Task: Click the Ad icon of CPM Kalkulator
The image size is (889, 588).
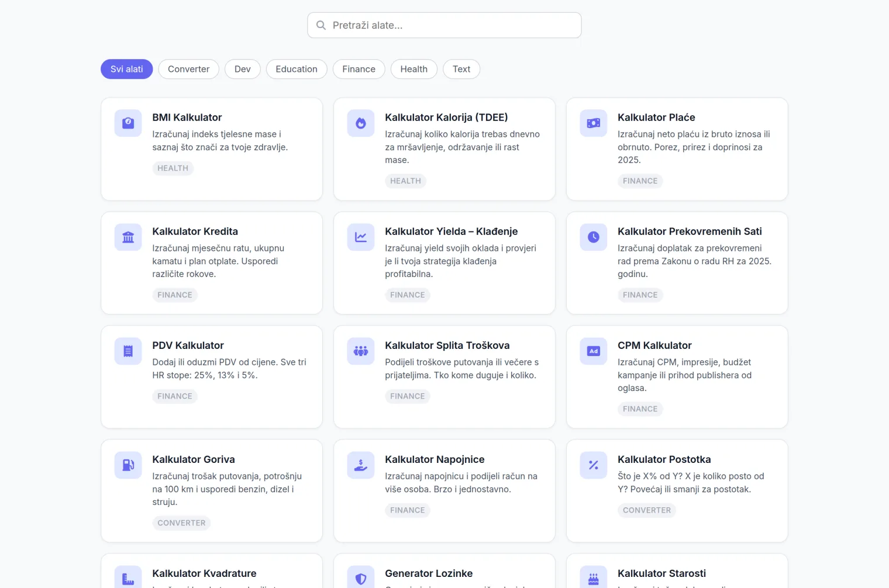Action: (x=594, y=351)
